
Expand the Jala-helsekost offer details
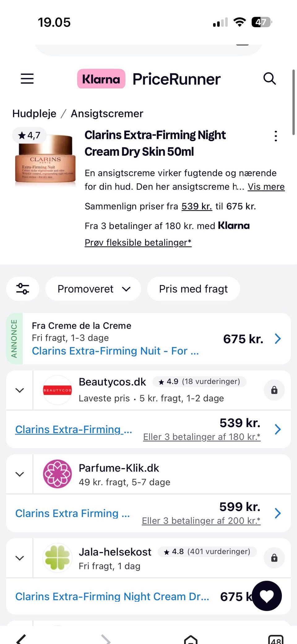pyautogui.click(x=19, y=558)
